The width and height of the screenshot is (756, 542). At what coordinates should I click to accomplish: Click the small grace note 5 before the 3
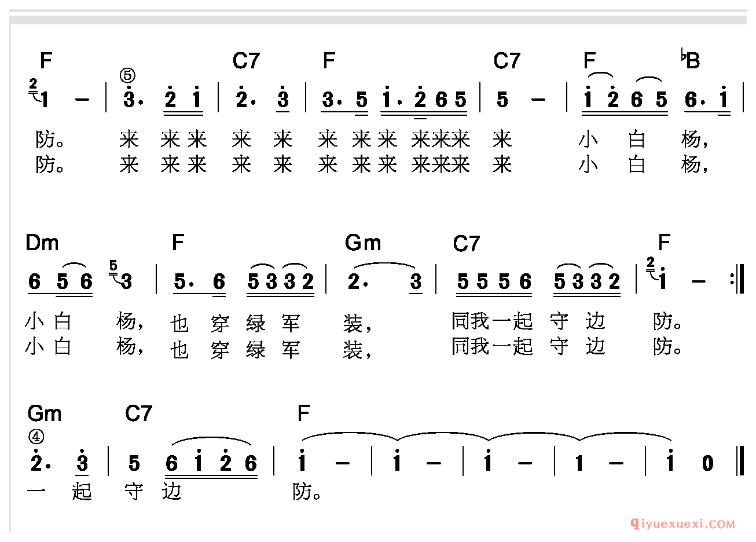(x=113, y=266)
